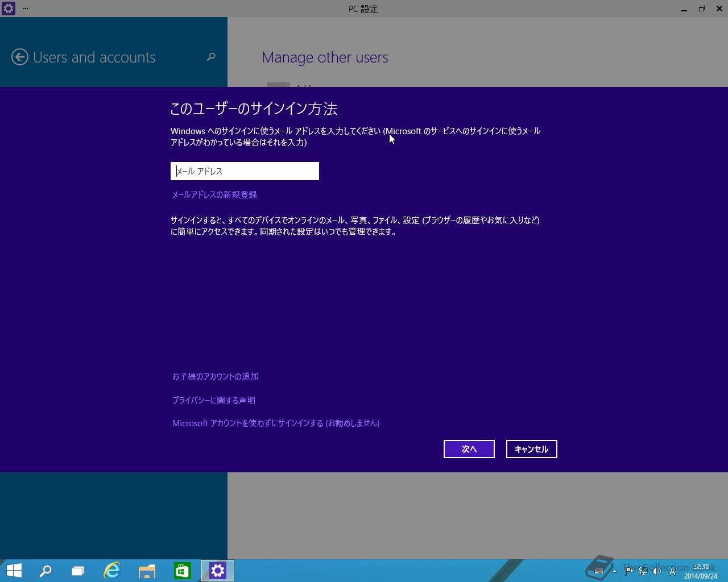Viewport: 728px width, 582px height.
Task: Restore down the PC 設定 window
Action: (702, 9)
